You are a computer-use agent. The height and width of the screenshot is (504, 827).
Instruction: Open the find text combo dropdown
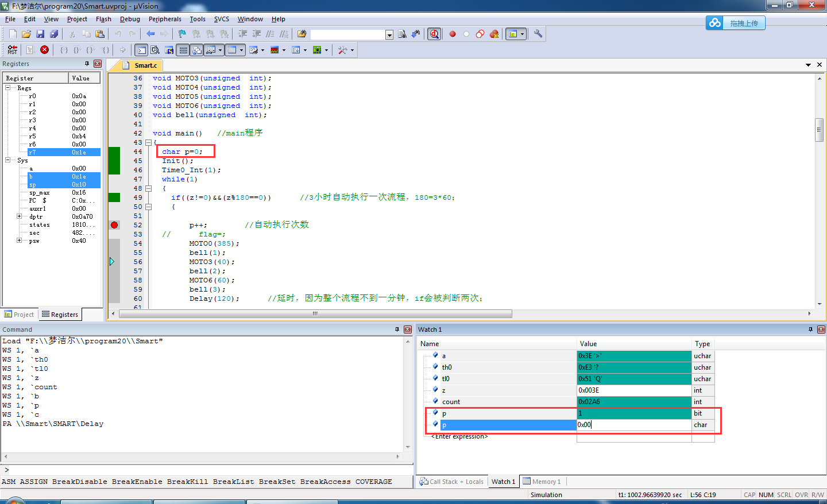(389, 35)
